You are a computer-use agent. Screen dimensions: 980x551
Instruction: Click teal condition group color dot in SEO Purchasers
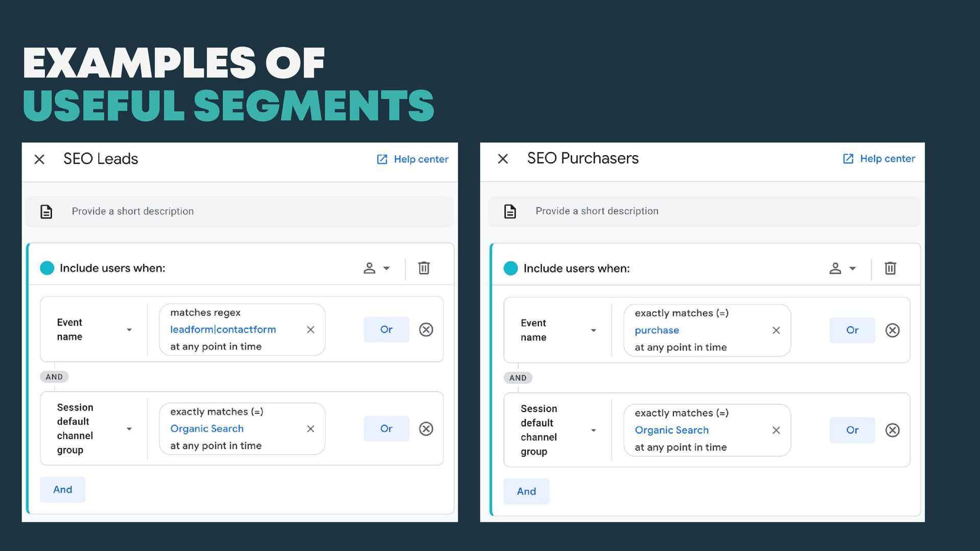pyautogui.click(x=510, y=268)
